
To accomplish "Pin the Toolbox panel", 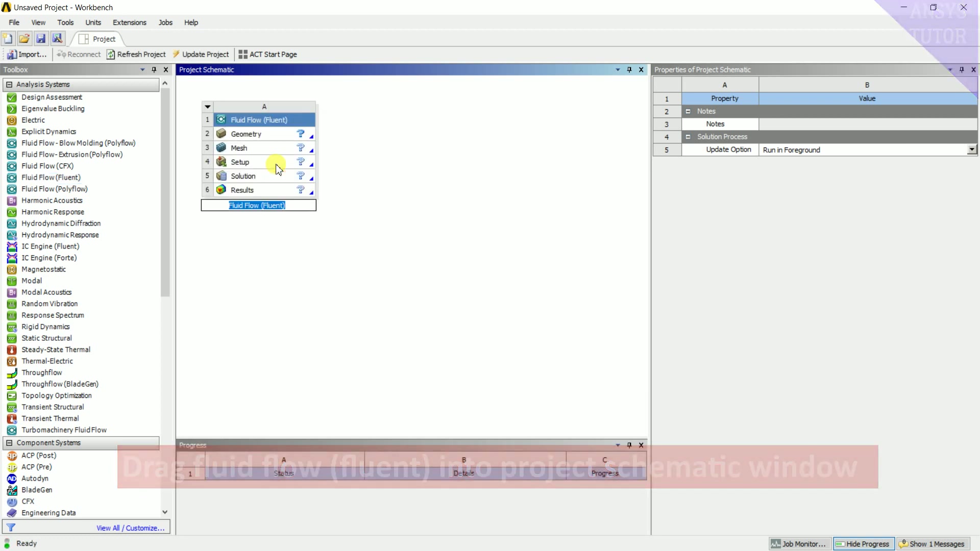I will (154, 70).
